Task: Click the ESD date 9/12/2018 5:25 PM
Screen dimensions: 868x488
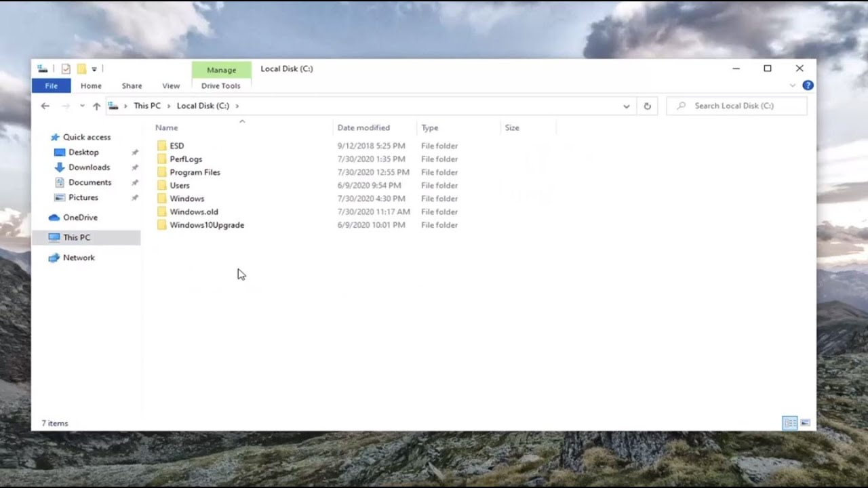Action: pyautogui.click(x=371, y=146)
